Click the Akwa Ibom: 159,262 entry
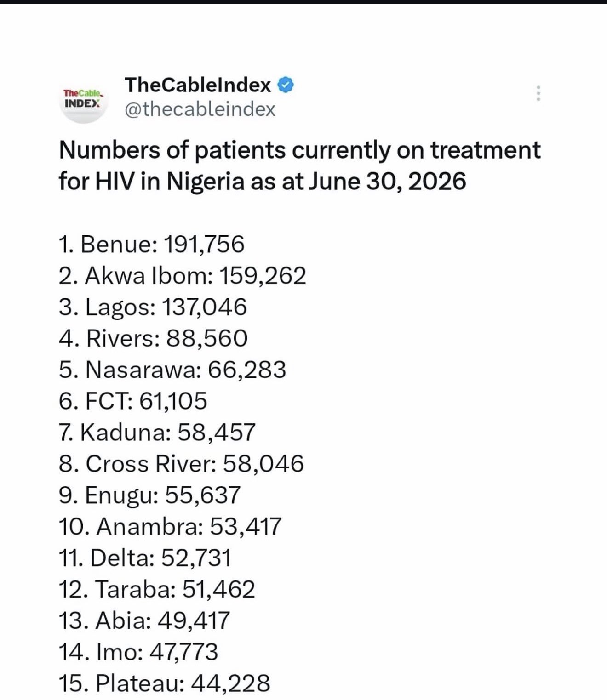The image size is (607, 700). pyautogui.click(x=182, y=276)
